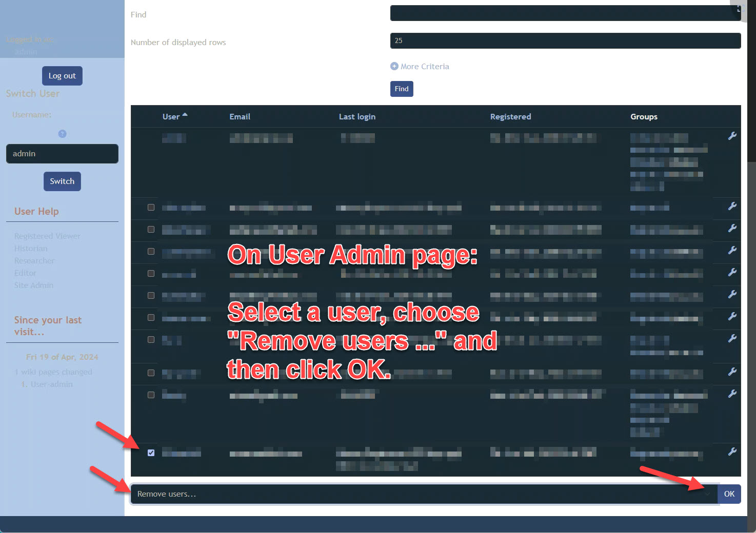
Task: Click the wrench icon in the first user row
Action: [732, 136]
